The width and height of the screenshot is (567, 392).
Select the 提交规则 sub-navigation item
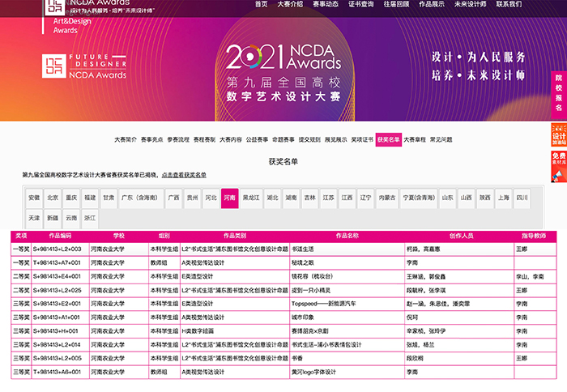[309, 139]
